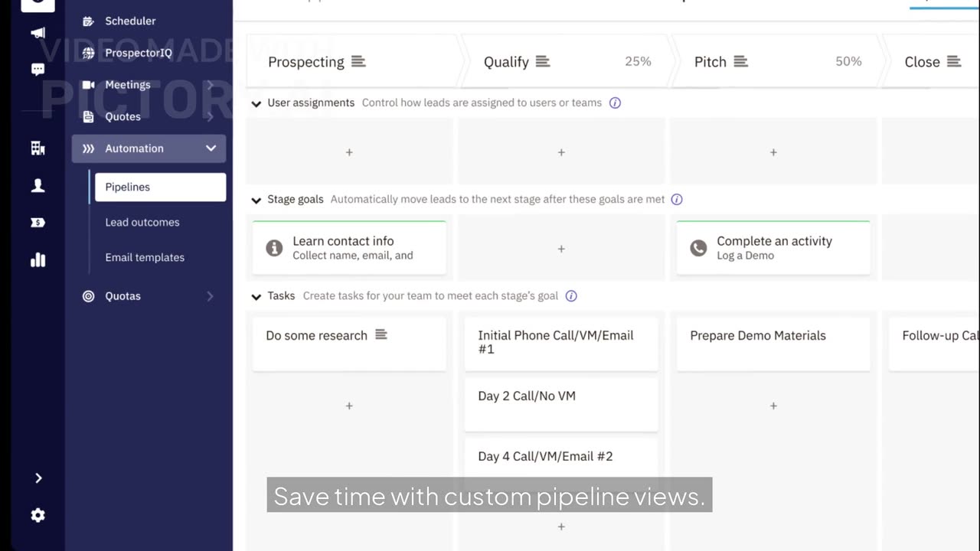Collapse the Tasks section
Viewport: 980px width, 551px height.
click(256, 296)
